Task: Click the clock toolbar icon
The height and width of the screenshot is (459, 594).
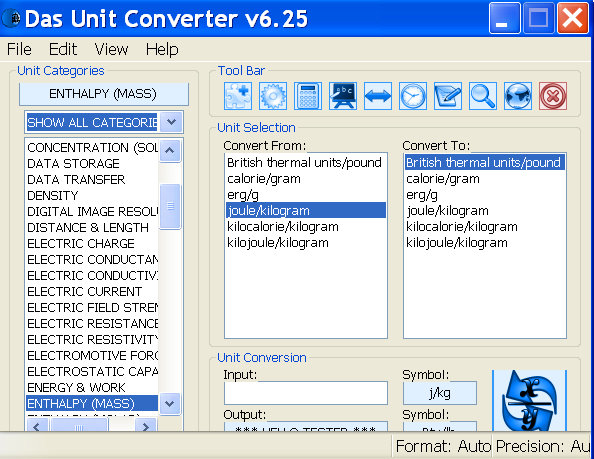Action: tap(413, 96)
